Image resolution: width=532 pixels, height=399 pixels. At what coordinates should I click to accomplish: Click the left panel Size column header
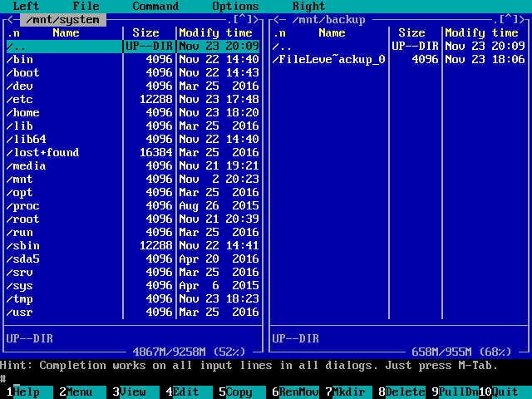coord(145,33)
